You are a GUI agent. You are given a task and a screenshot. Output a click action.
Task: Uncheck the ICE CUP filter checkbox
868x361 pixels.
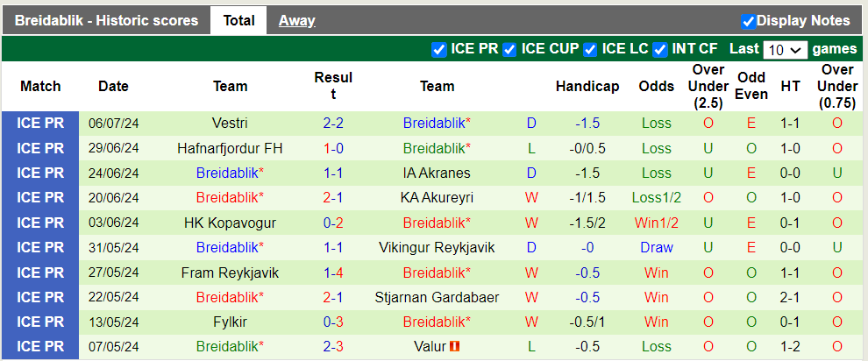[x=509, y=50]
